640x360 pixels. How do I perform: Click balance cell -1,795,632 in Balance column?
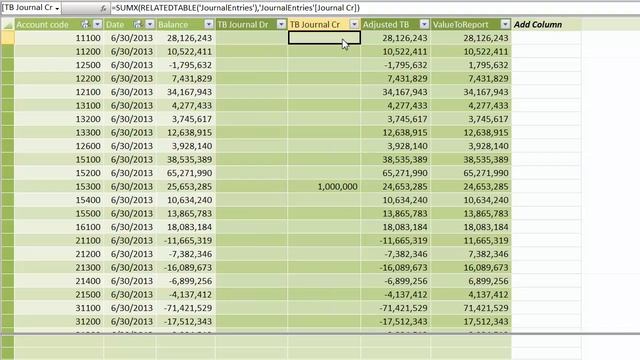click(x=186, y=65)
